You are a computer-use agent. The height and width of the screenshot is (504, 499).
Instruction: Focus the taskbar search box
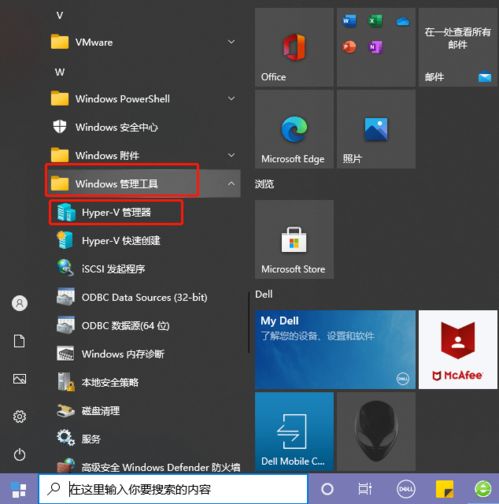[173, 489]
